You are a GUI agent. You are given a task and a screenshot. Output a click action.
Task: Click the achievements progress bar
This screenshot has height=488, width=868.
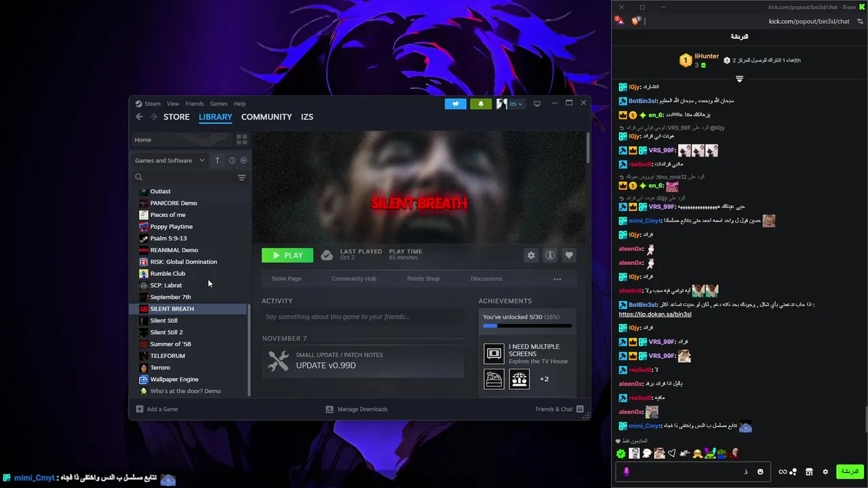pyautogui.click(x=528, y=326)
